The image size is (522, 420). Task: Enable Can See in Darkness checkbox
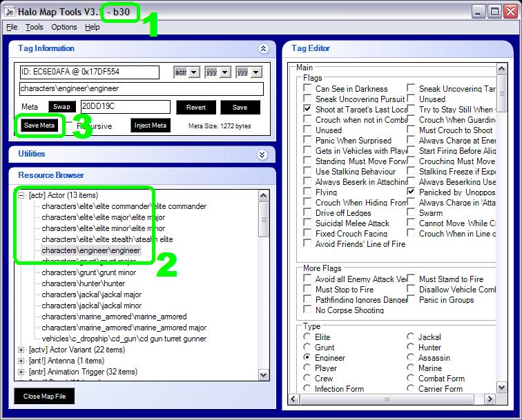pos(307,88)
